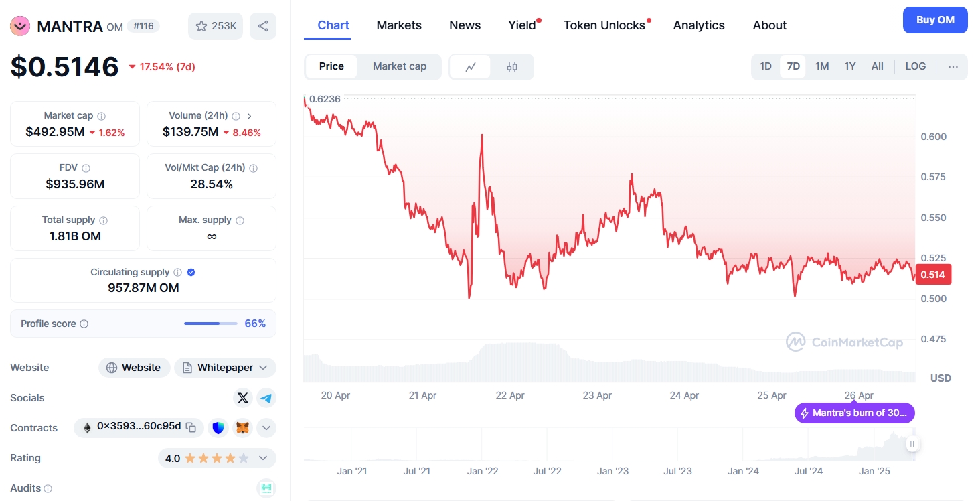Click the MANTRA coin logo icon
Image resolution: width=980 pixels, height=501 pixels.
point(20,26)
